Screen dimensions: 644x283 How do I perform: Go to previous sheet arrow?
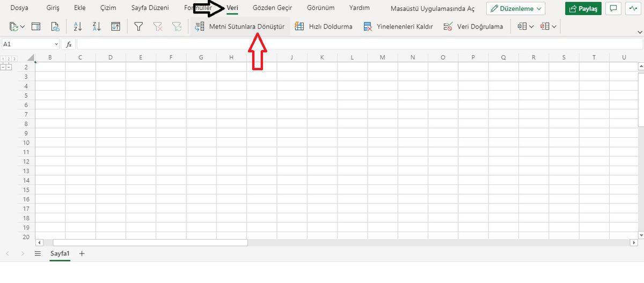coord(8,254)
